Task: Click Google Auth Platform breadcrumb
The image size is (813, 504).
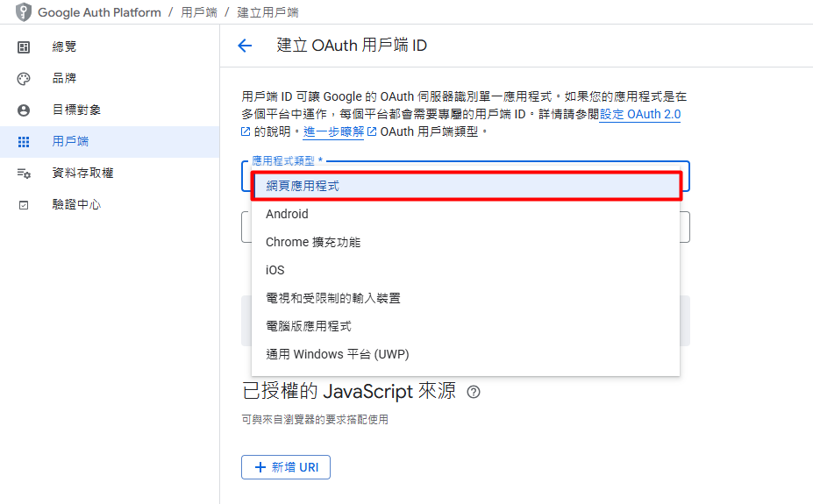Action: click(x=100, y=12)
